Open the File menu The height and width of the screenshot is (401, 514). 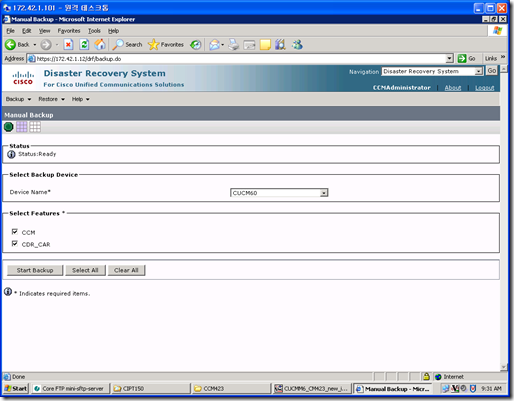tap(10, 31)
